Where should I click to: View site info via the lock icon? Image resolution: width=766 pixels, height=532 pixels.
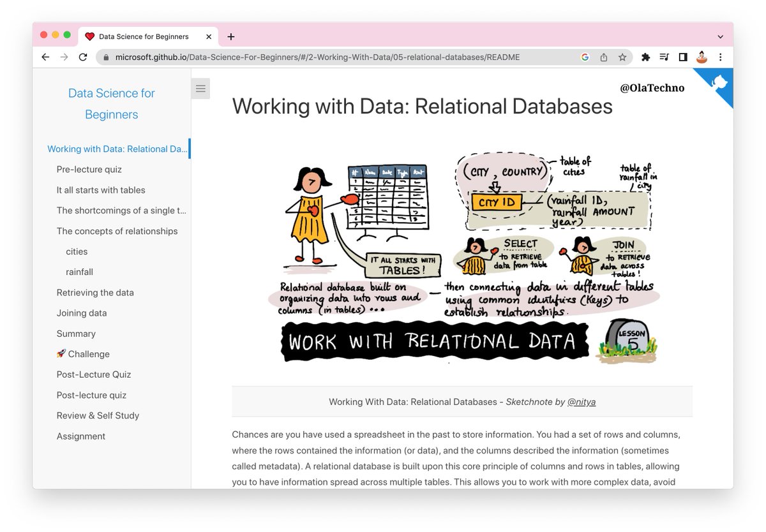click(x=106, y=57)
